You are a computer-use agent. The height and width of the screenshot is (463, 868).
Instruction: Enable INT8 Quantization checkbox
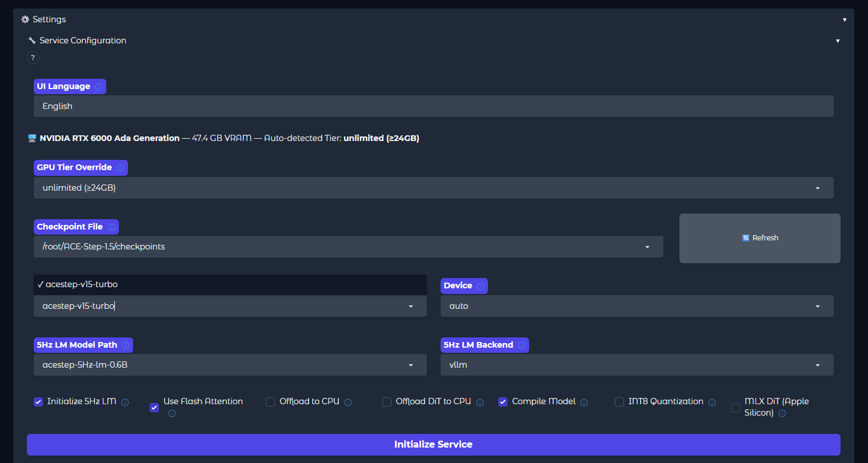619,402
